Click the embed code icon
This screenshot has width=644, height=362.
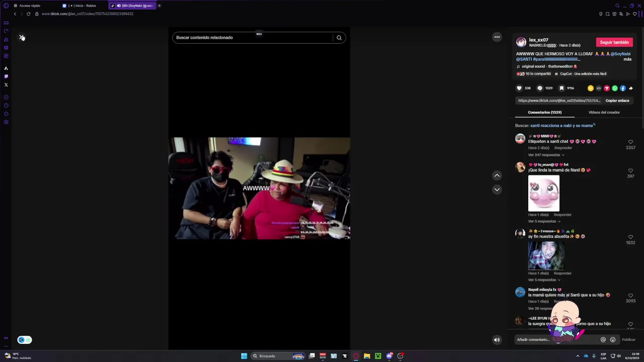tap(599, 88)
